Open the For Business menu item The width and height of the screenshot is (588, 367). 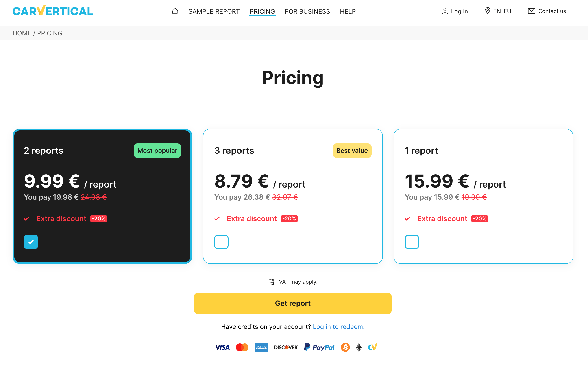point(307,11)
